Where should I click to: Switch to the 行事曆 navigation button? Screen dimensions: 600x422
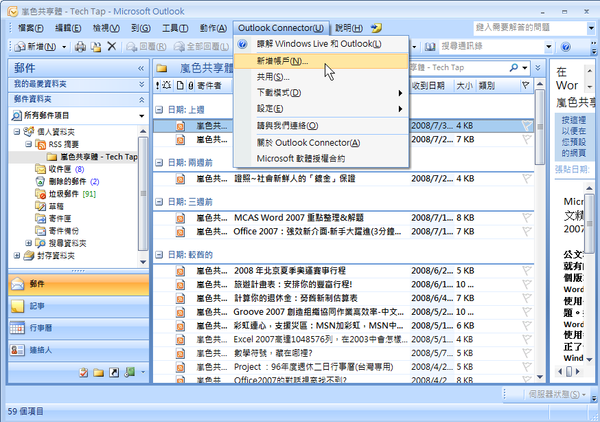(x=78, y=328)
